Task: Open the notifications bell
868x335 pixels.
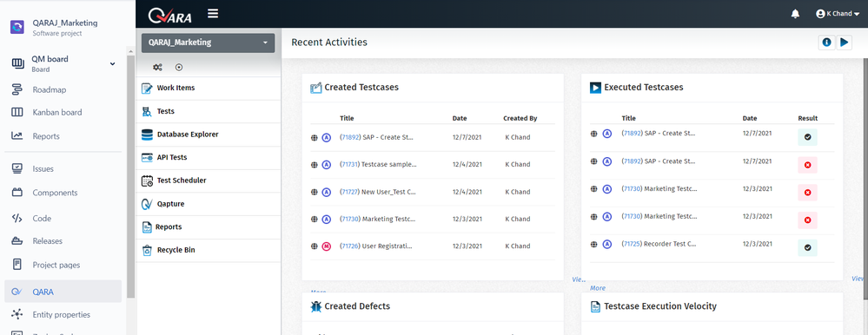Action: point(796,14)
